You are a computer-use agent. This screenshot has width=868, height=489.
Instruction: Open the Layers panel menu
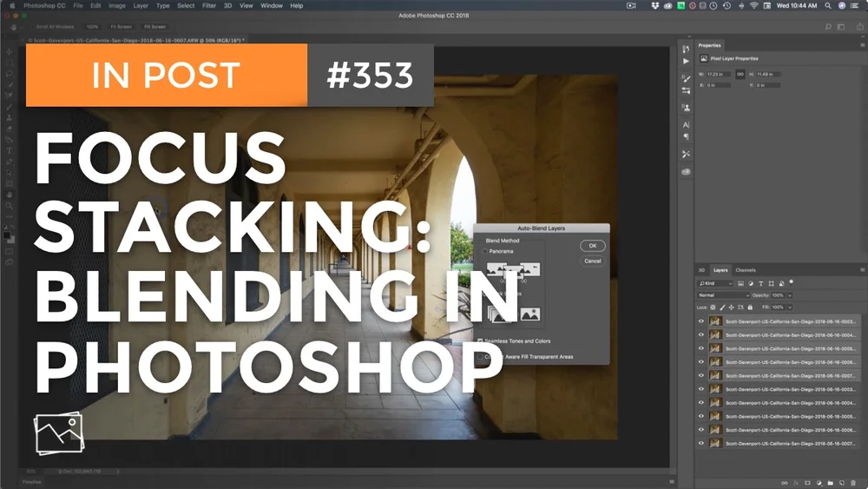pos(862,270)
